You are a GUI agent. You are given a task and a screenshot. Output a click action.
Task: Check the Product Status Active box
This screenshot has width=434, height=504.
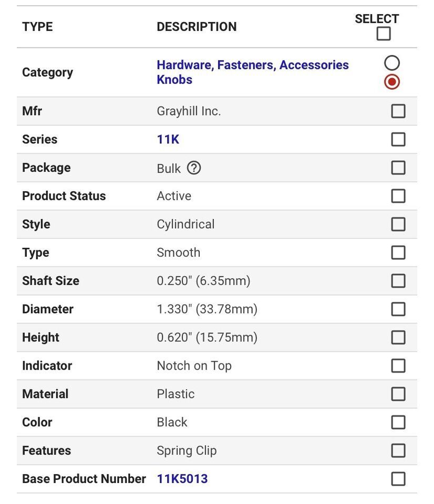398,196
